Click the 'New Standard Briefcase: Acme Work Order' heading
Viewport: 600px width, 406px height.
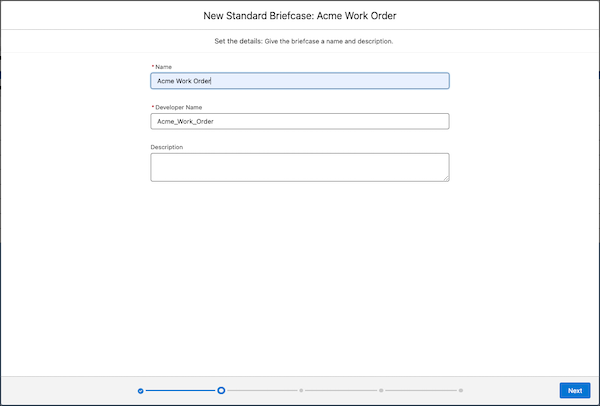[x=300, y=16]
